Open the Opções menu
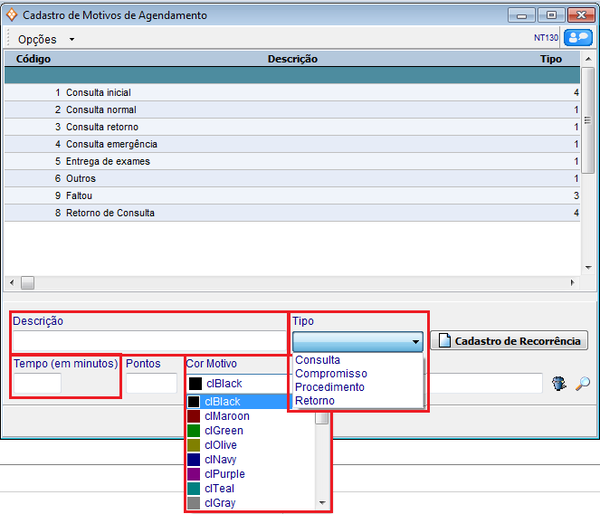600x514 pixels. coord(45,39)
